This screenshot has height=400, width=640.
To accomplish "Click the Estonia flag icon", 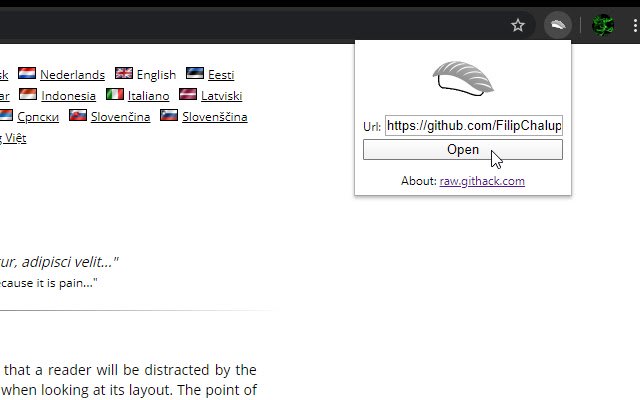I will point(195,73).
